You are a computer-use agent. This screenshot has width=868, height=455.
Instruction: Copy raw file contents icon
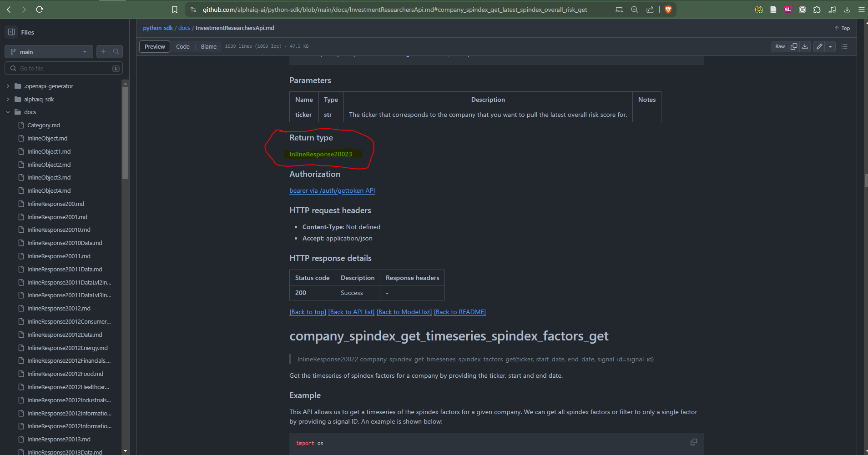pos(794,46)
